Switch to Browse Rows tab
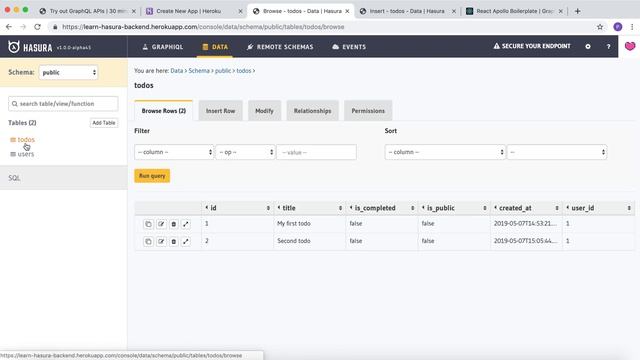 164,111
